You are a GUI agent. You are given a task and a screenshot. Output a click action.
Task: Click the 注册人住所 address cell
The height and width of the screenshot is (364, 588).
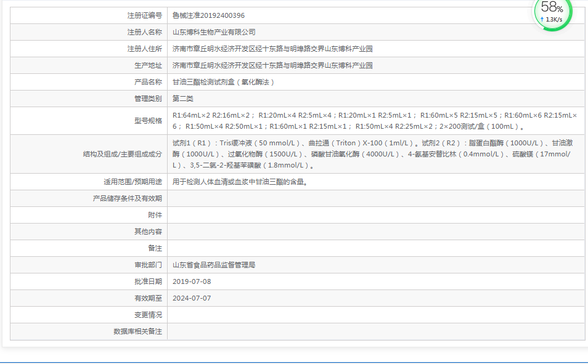click(272, 47)
